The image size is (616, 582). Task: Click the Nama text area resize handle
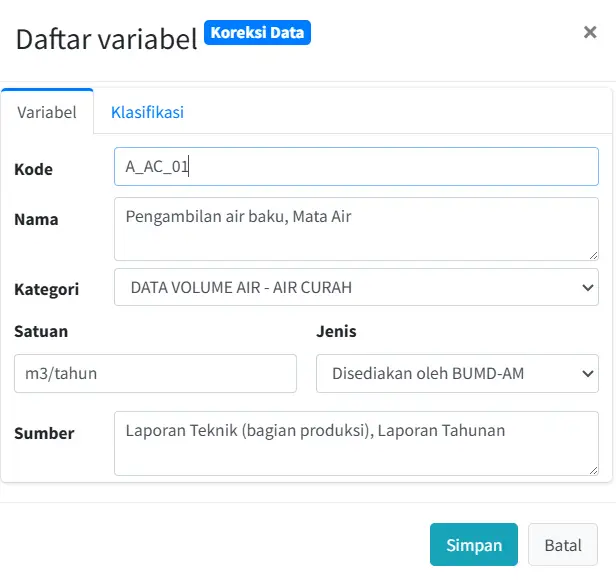point(592,254)
